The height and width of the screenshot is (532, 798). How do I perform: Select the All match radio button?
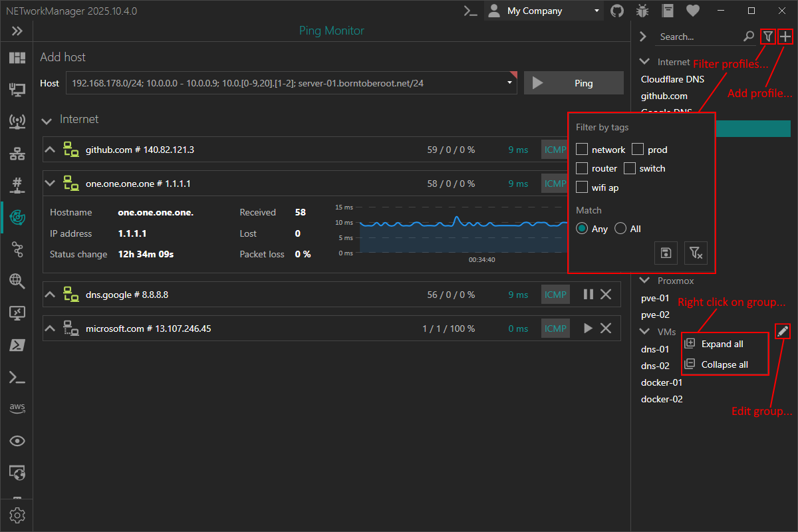coord(619,228)
